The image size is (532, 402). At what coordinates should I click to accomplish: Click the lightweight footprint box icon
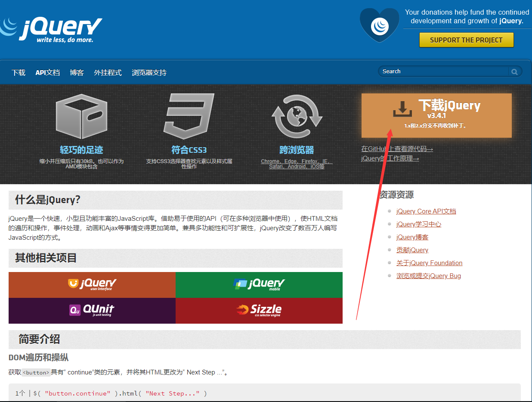click(81, 117)
